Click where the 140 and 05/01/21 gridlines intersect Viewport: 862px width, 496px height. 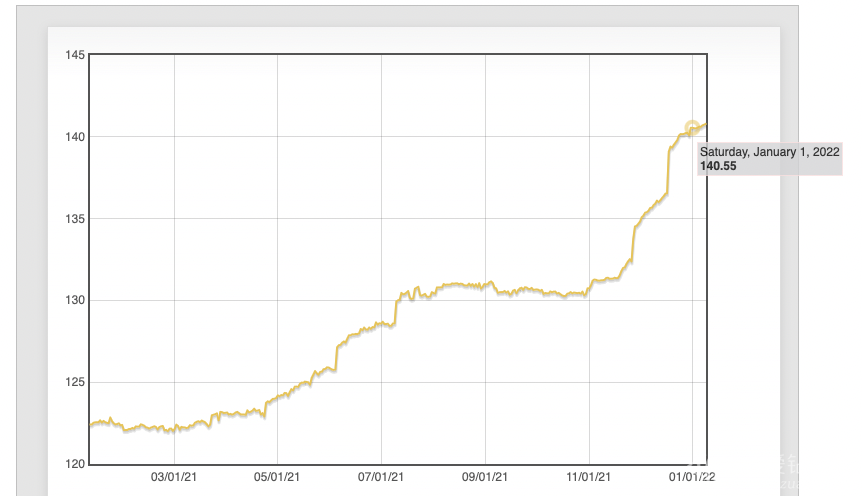(x=277, y=136)
